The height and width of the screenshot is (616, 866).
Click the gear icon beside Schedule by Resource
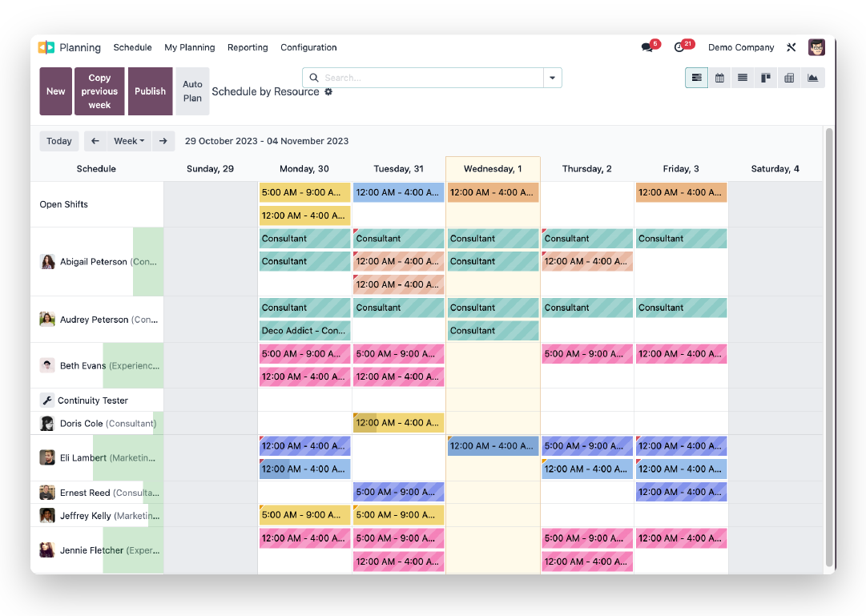point(328,92)
